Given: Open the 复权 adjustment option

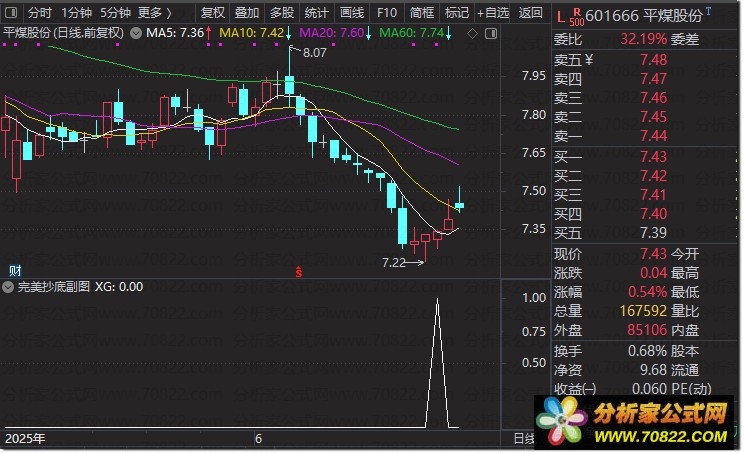Looking at the screenshot, I should pos(212,13).
